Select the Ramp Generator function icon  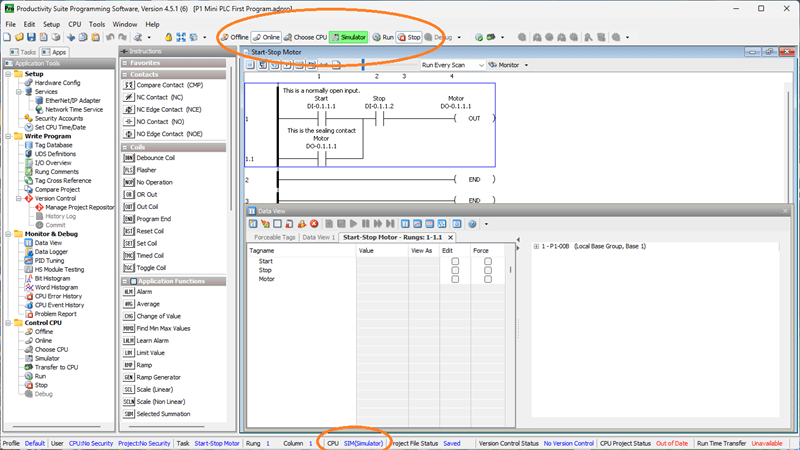129,378
